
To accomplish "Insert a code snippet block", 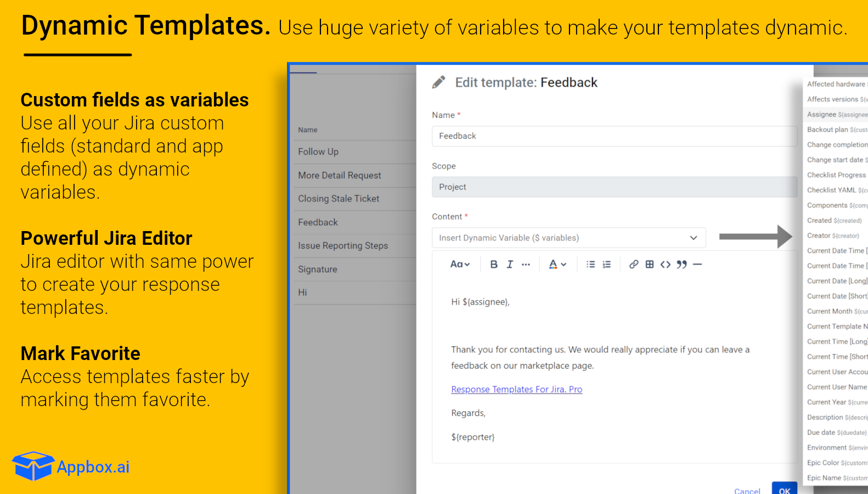I will (666, 265).
